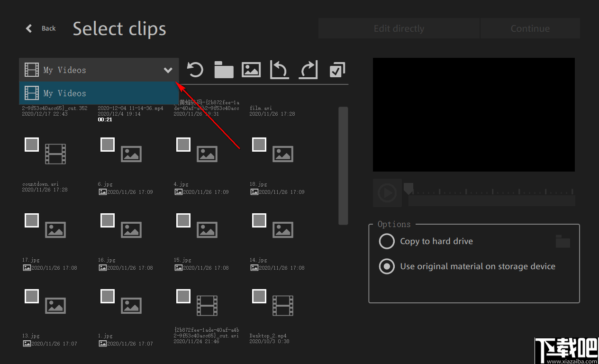The height and width of the screenshot is (364, 599).
Task: Collapse the dropdown via its chevron arrow
Action: [168, 70]
